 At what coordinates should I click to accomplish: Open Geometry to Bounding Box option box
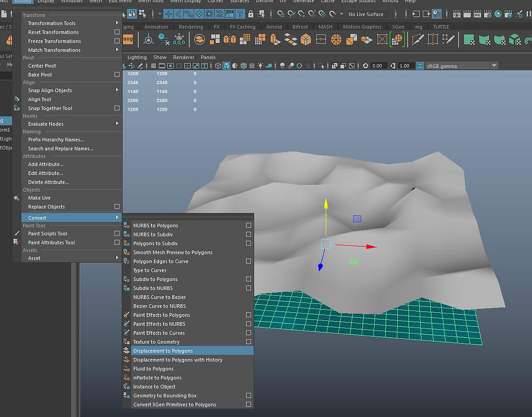click(x=249, y=395)
